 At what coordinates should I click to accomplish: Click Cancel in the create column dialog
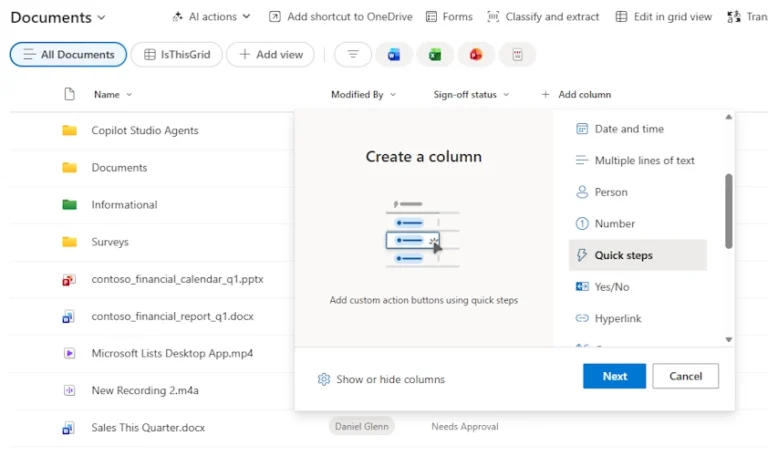tap(685, 376)
